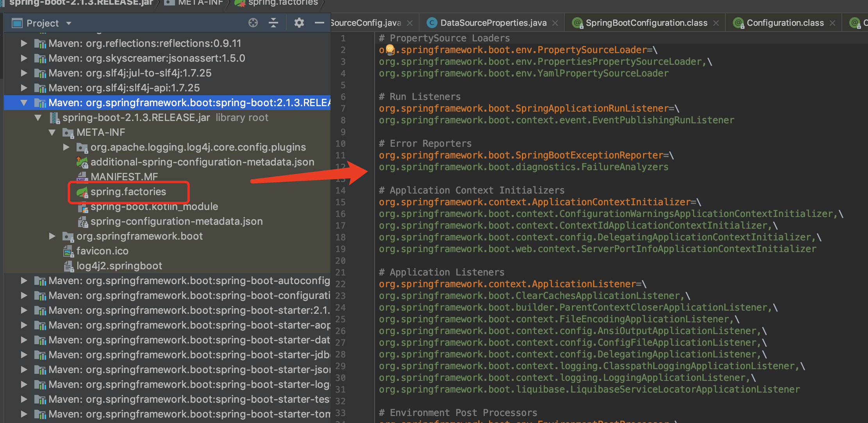Close the SourceConfig.java tab
This screenshot has width=868, height=423.
(x=410, y=23)
